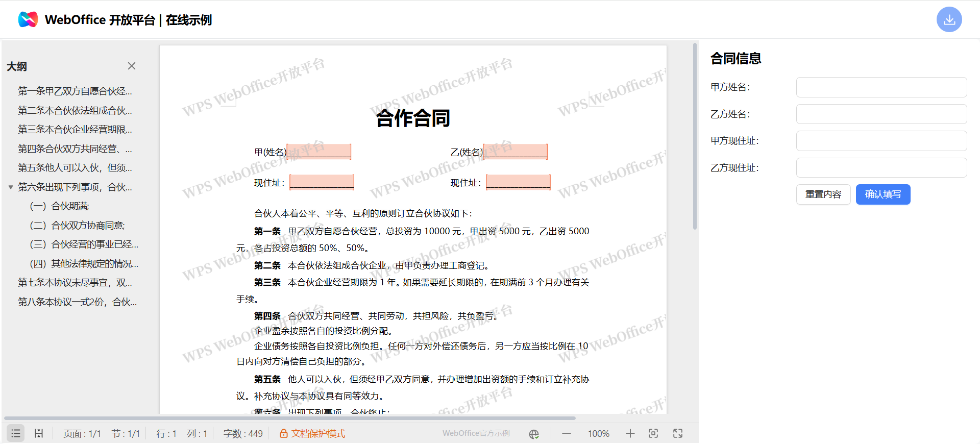The width and height of the screenshot is (980, 444).
Task: Click the 合作合同 document title
Action: [413, 118]
